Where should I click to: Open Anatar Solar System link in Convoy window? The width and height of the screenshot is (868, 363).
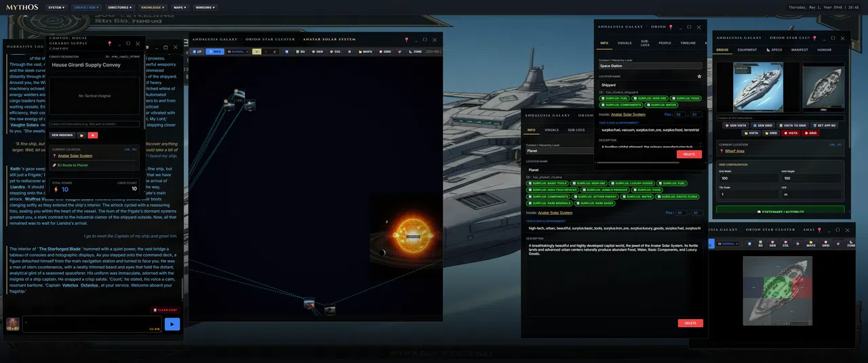click(x=75, y=156)
